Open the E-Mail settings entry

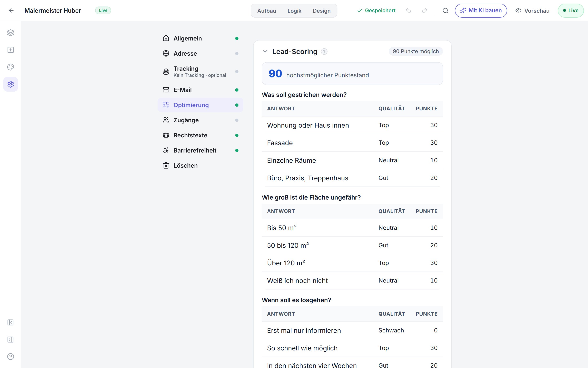(200, 90)
